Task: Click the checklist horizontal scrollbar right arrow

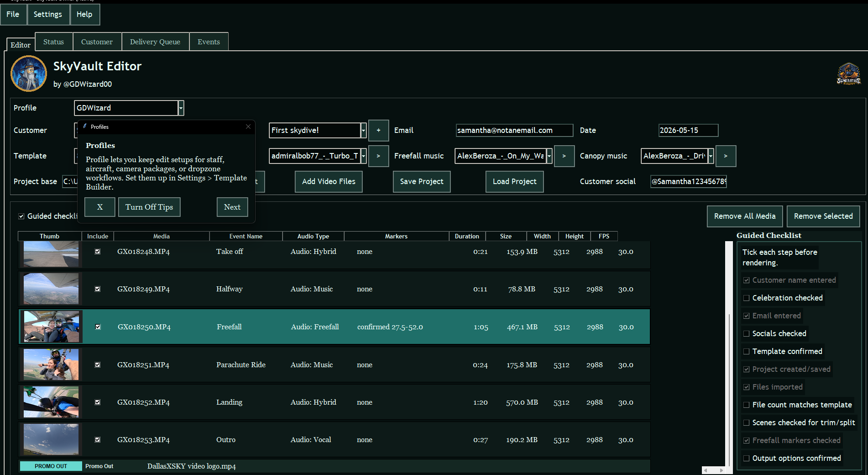Action: pos(722,470)
